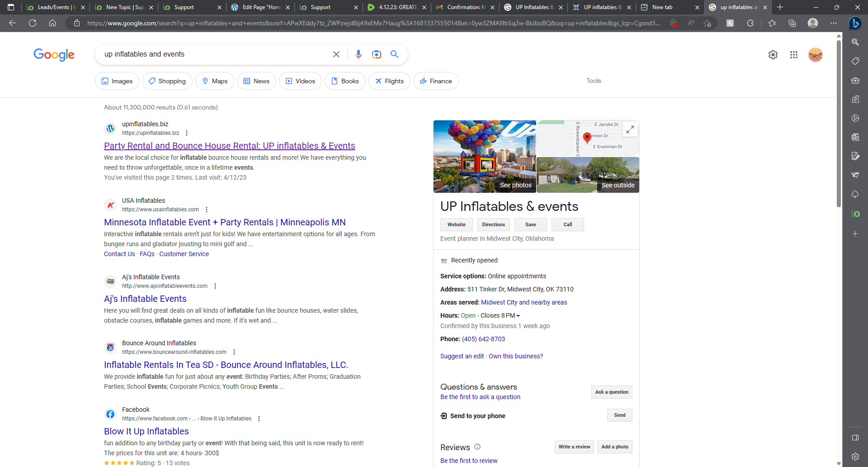The height and width of the screenshot is (467, 868).
Task: Open USA Inflatables FAQs sitelink
Action: tap(147, 254)
